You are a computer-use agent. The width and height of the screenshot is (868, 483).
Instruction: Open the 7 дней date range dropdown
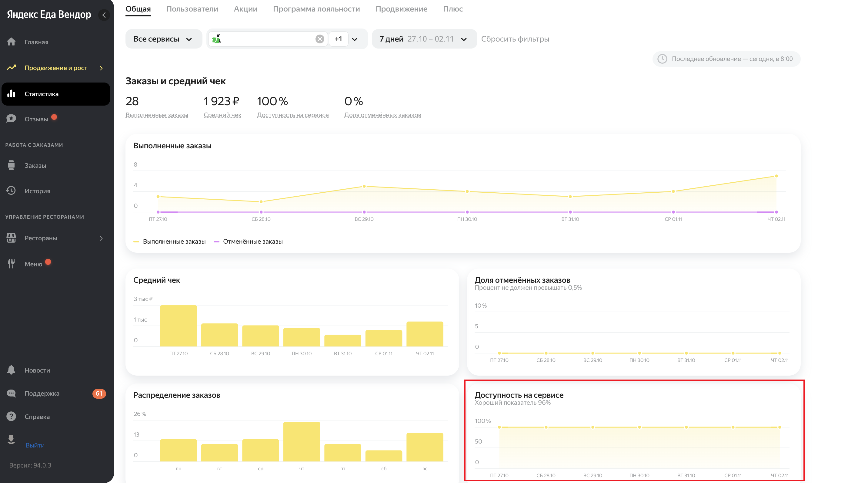point(424,39)
